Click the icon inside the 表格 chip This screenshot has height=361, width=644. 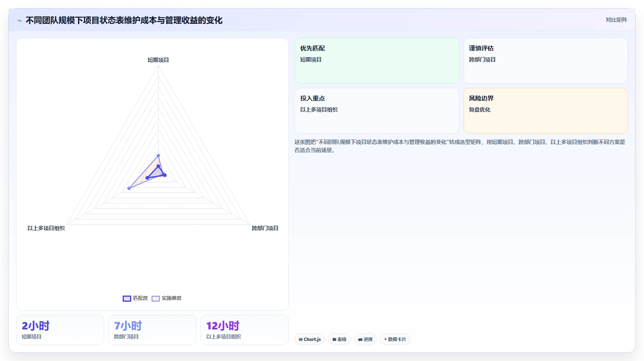coord(334,339)
